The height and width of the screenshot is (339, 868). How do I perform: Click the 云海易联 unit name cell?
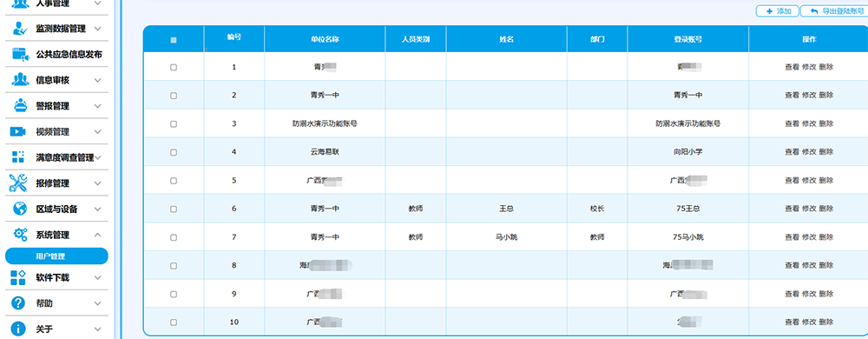[325, 152]
